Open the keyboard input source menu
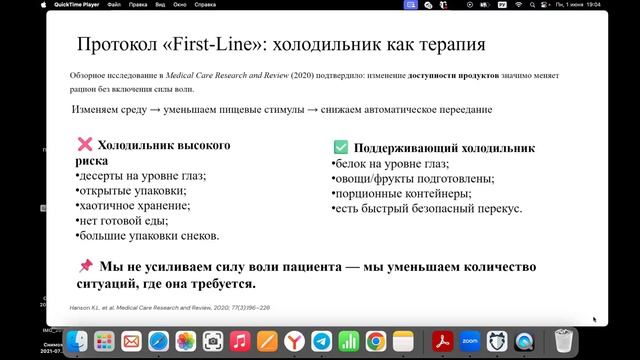The image size is (640, 360). [x=502, y=5]
